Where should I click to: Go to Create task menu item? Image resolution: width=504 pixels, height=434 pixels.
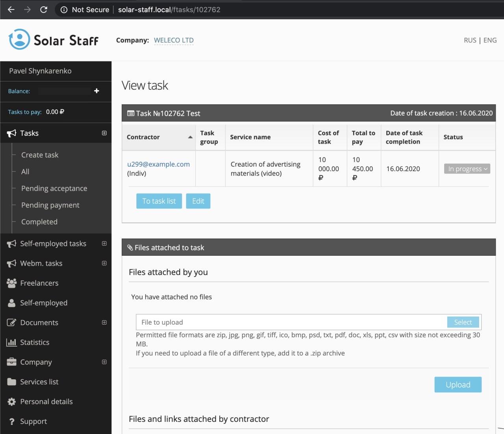coord(40,155)
